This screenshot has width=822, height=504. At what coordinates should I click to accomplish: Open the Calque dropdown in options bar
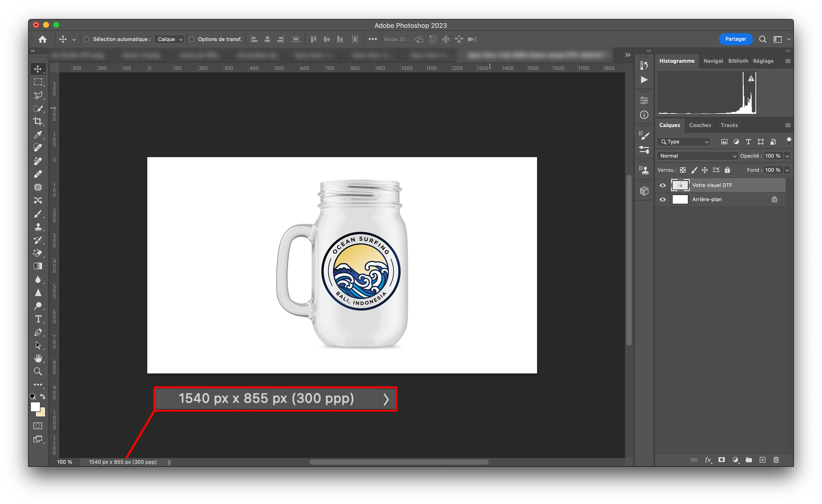[x=170, y=39]
